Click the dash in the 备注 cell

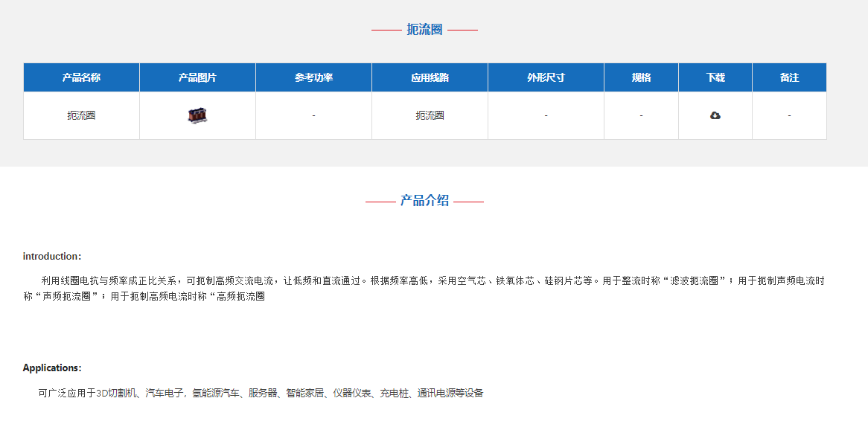(x=789, y=115)
